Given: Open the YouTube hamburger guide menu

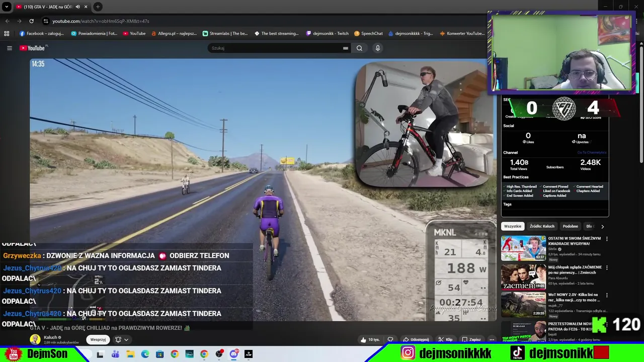Looking at the screenshot, I should point(9,48).
